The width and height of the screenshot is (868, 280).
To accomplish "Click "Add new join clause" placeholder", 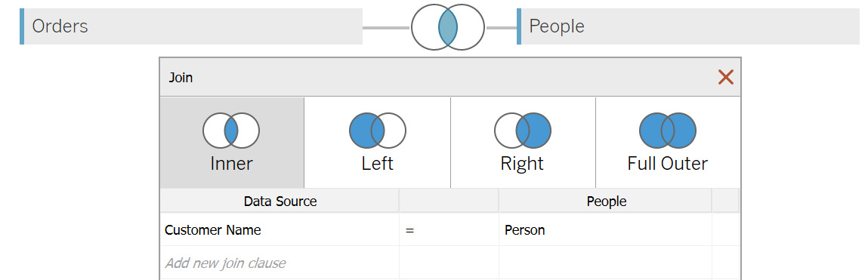I will (225, 263).
